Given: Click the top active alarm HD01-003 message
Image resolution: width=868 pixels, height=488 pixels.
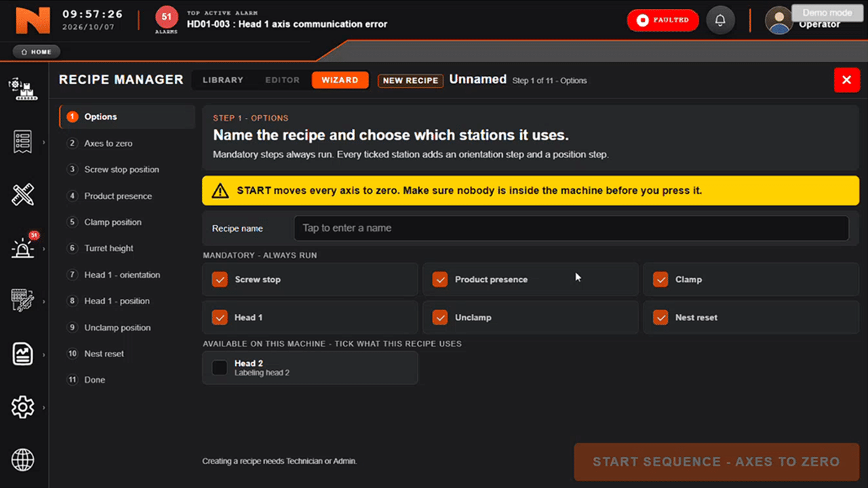Looking at the screenshot, I should click(x=287, y=24).
